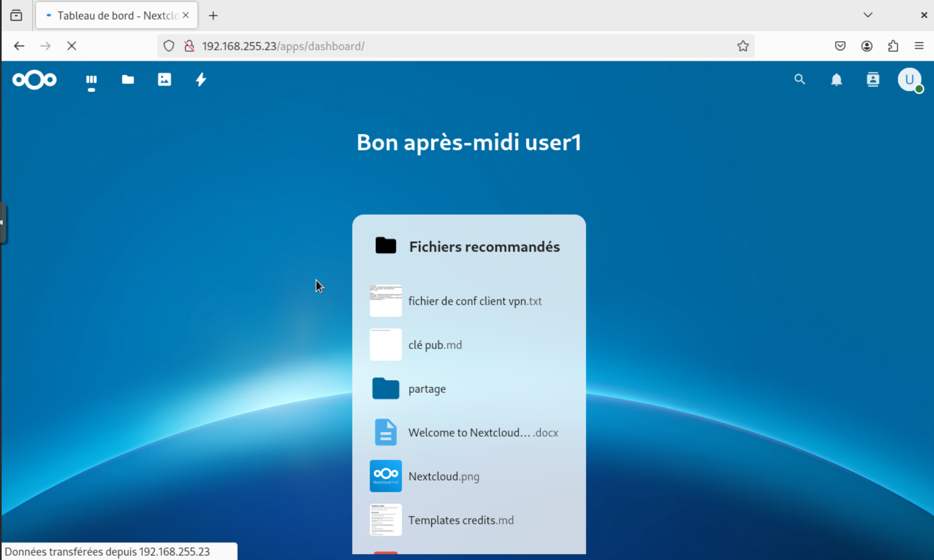934x560 pixels.
Task: Open unified search magnifier icon
Action: [800, 80]
